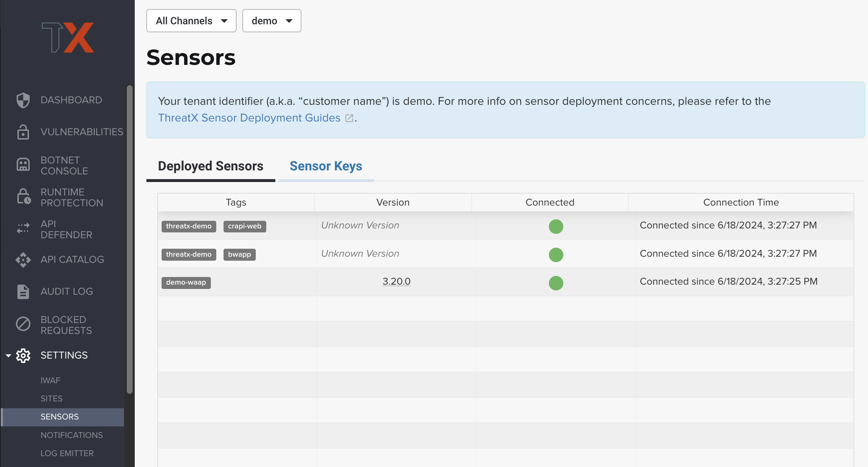Switch to the Deployed Sensors tab

210,166
